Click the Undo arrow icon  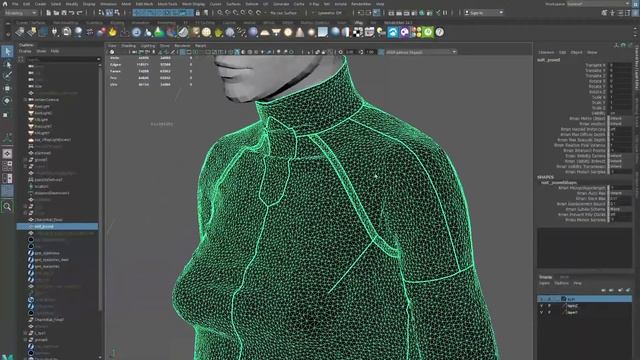point(72,13)
